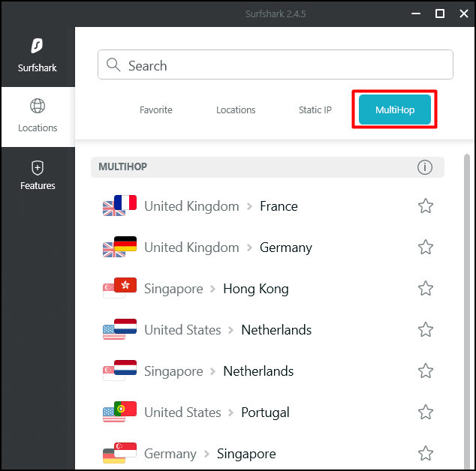Close the Surfshark window
This screenshot has width=476, height=471.
click(x=463, y=13)
